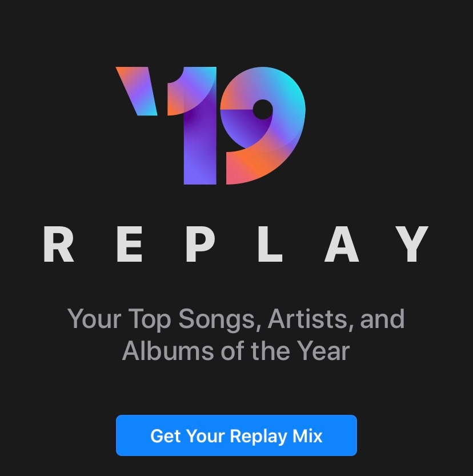473x476 pixels.
Task: Click the letter E in REPLAY
Action: [x=130, y=244]
